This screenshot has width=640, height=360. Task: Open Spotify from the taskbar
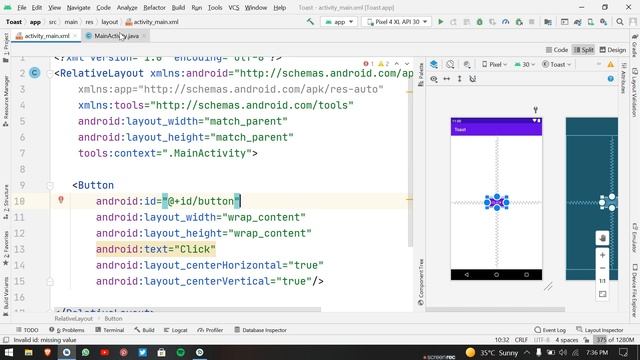(180, 352)
